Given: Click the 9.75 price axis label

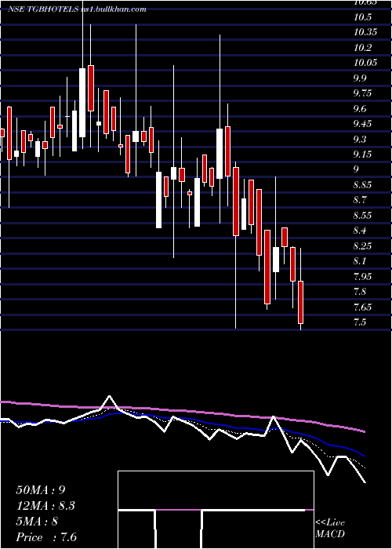Looking at the screenshot, I should 362,93.
